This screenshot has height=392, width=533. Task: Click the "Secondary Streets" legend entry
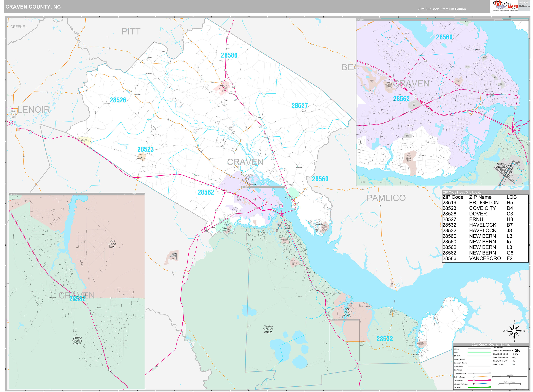tap(460, 363)
